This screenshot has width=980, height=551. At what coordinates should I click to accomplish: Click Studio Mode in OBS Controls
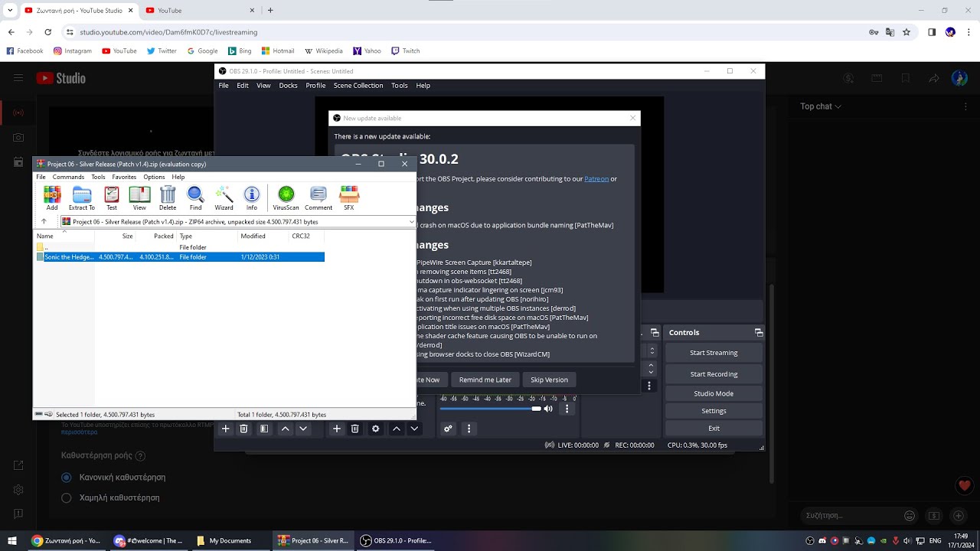coord(714,393)
